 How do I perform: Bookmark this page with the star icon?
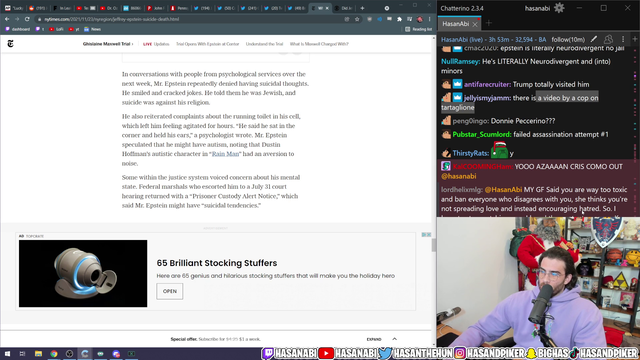pyautogui.click(x=357, y=19)
